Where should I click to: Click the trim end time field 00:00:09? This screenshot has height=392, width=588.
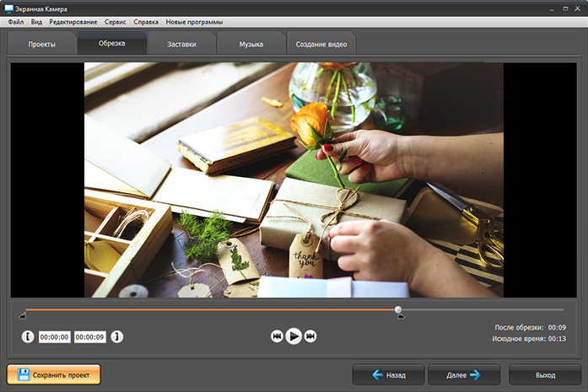pyautogui.click(x=89, y=337)
